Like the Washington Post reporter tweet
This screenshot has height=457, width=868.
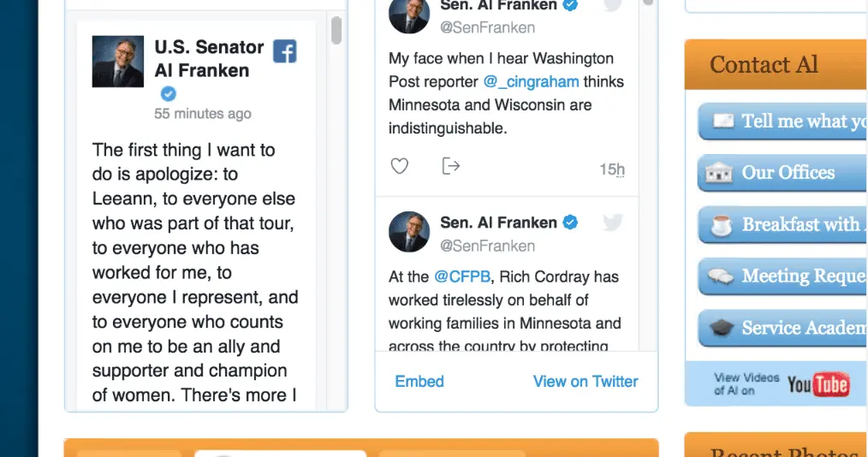[x=399, y=166]
